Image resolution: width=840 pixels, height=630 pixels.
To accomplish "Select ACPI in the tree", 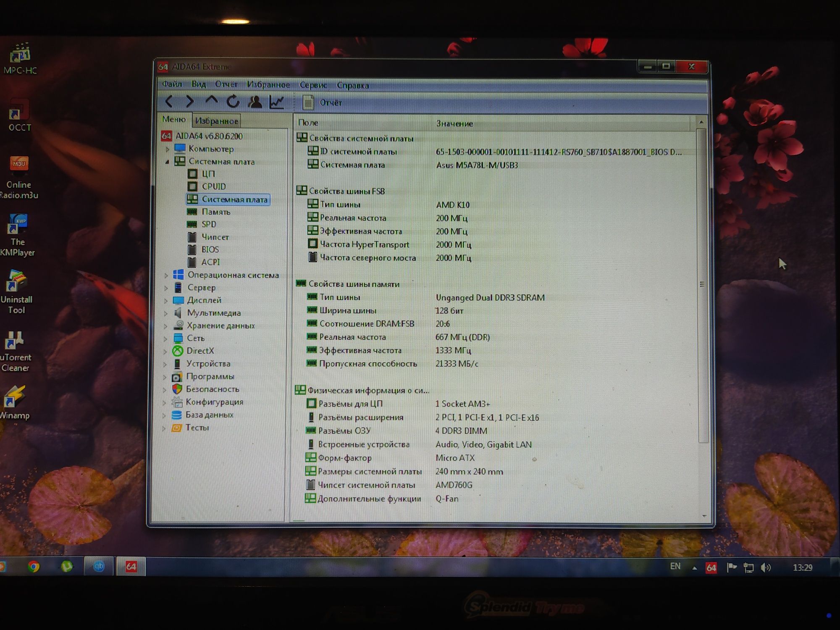I will tap(204, 262).
